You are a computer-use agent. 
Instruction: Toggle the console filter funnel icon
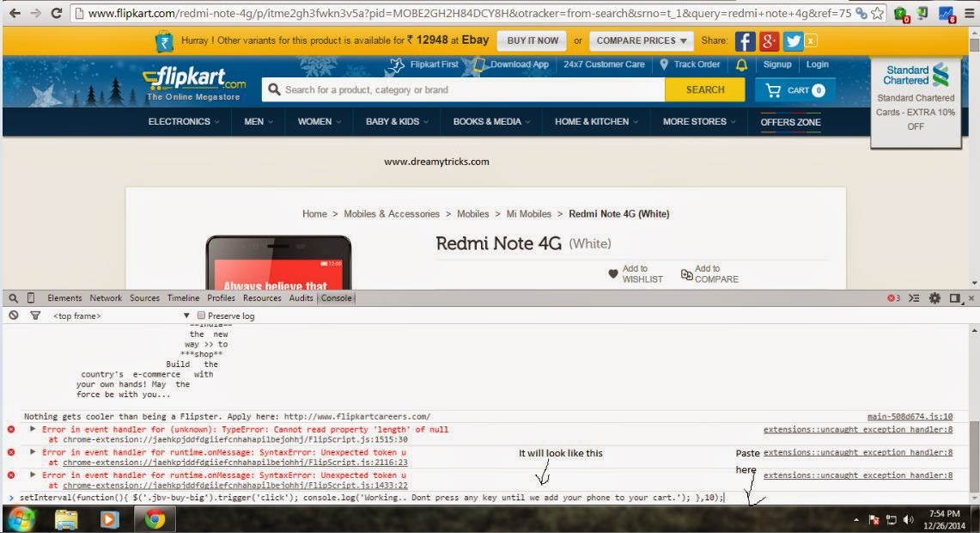click(35, 316)
